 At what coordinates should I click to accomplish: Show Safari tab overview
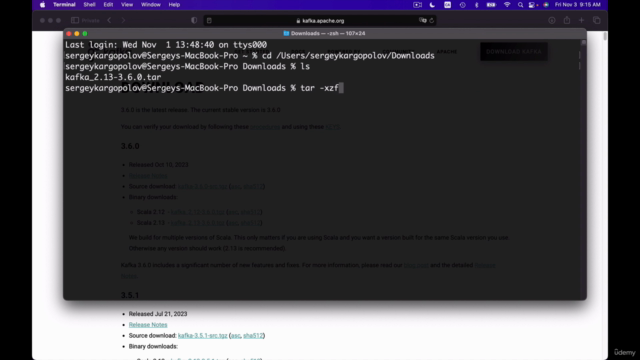(596, 20)
